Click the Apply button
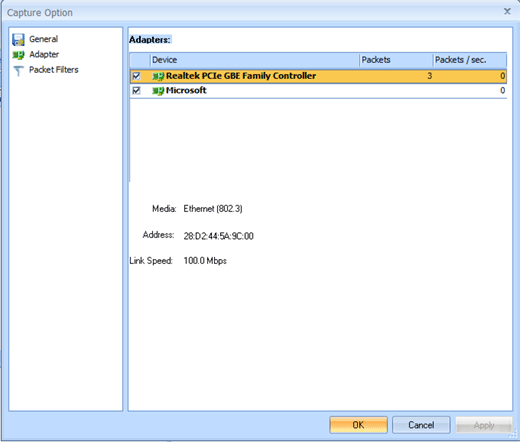 pyautogui.click(x=484, y=425)
